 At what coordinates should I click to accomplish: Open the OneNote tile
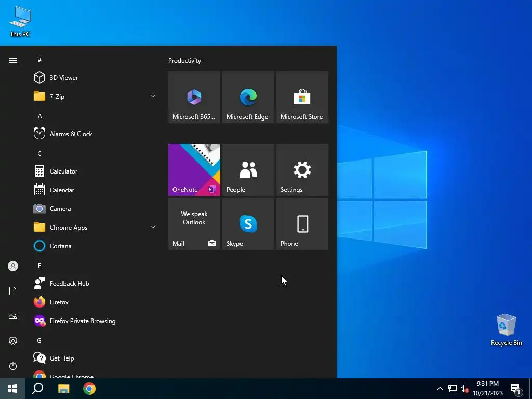tap(194, 170)
